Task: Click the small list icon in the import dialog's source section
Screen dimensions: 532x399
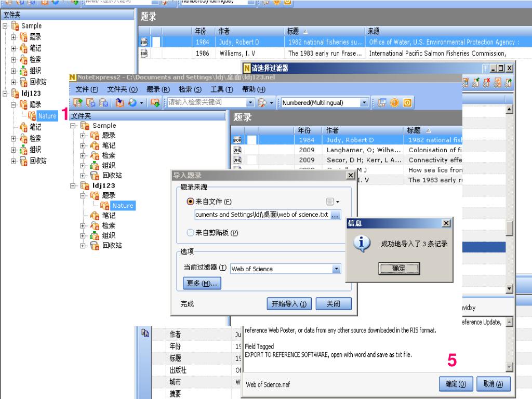Action: (330, 202)
